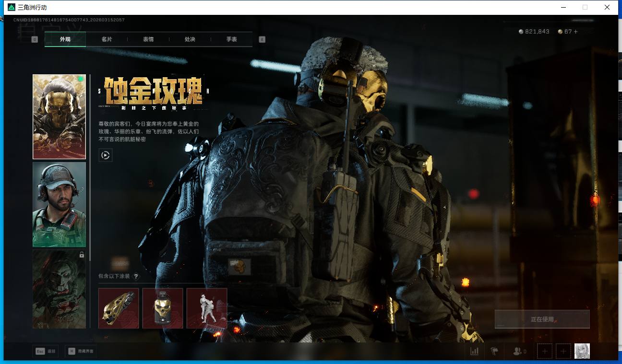Click the second add teammate plus slot
The image size is (622, 364).
[563, 351]
